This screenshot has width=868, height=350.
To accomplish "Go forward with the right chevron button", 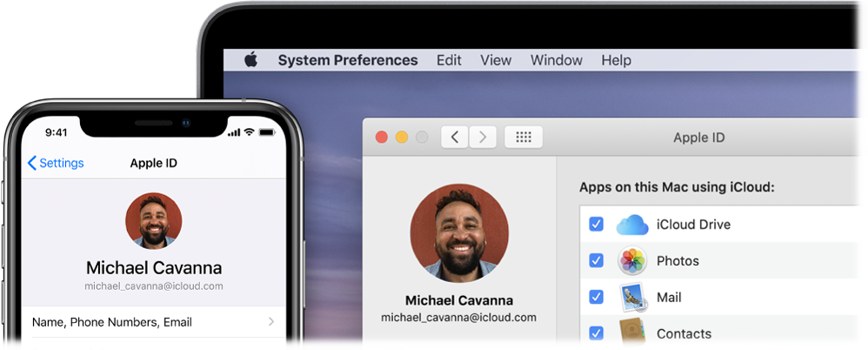I will tap(483, 137).
